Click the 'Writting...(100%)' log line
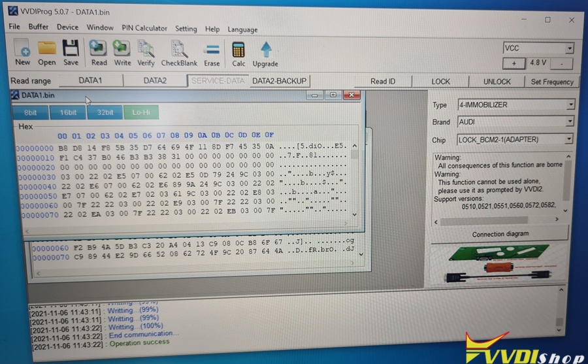The width and height of the screenshot is (588, 364). pos(136,326)
